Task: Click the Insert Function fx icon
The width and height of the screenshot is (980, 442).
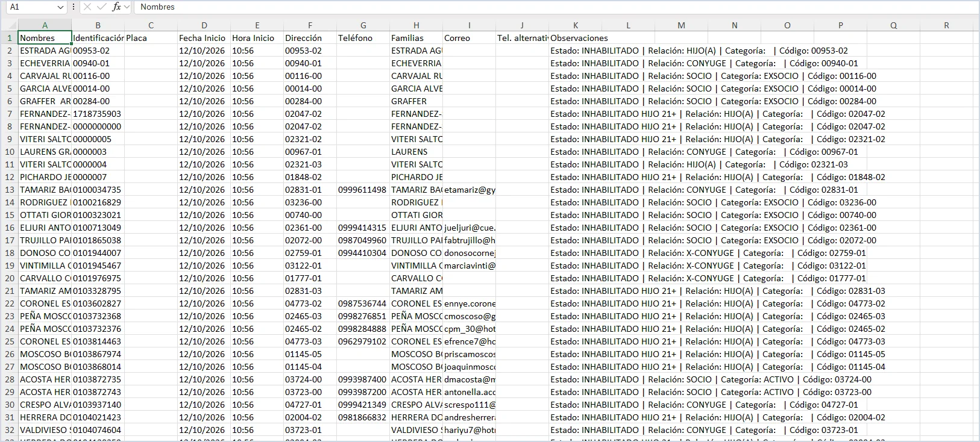Action: click(117, 7)
